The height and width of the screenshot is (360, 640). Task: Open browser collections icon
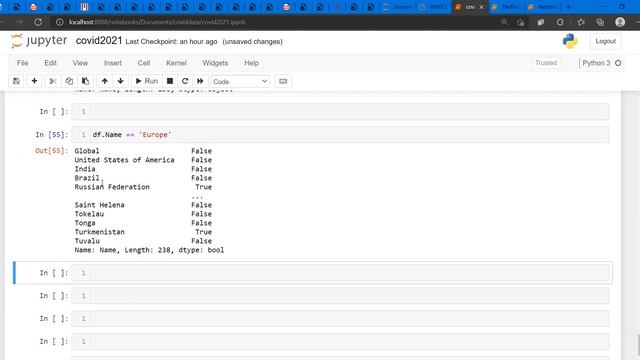[x=600, y=22]
